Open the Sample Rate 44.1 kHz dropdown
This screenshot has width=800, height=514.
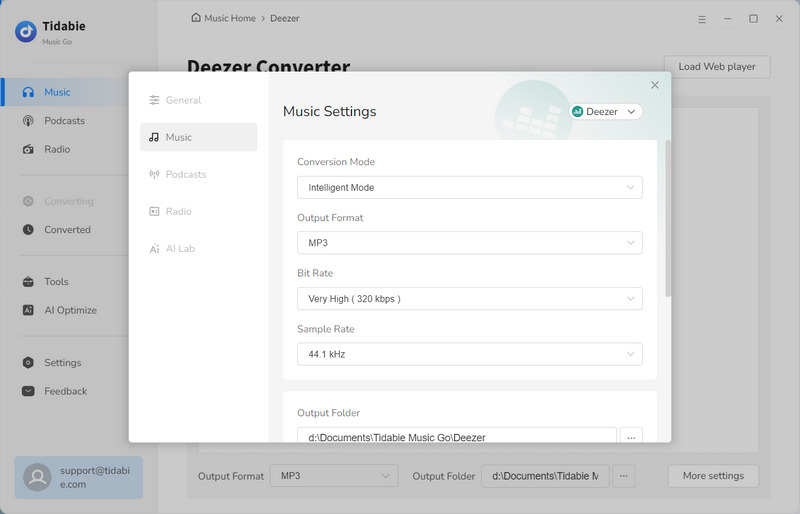[x=469, y=354]
